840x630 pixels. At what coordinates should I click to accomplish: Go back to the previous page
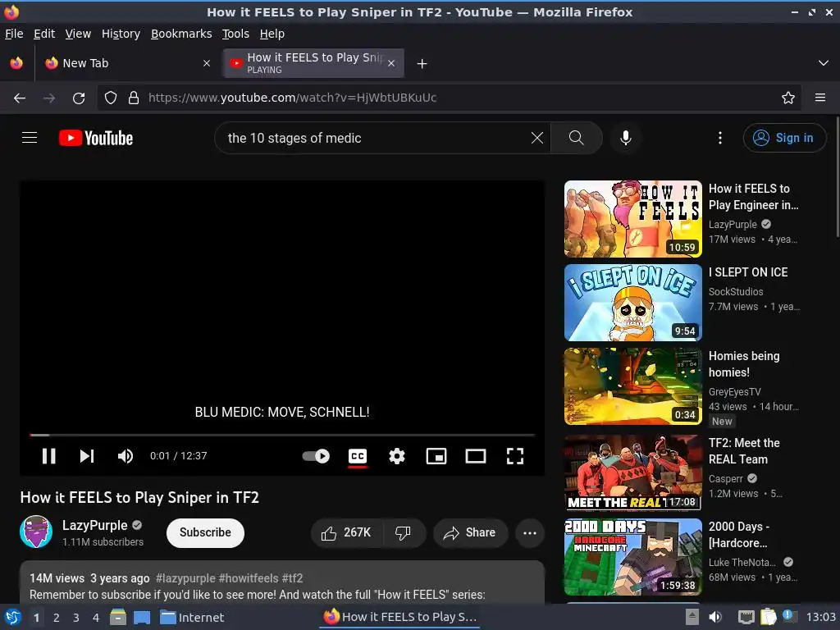tap(20, 98)
